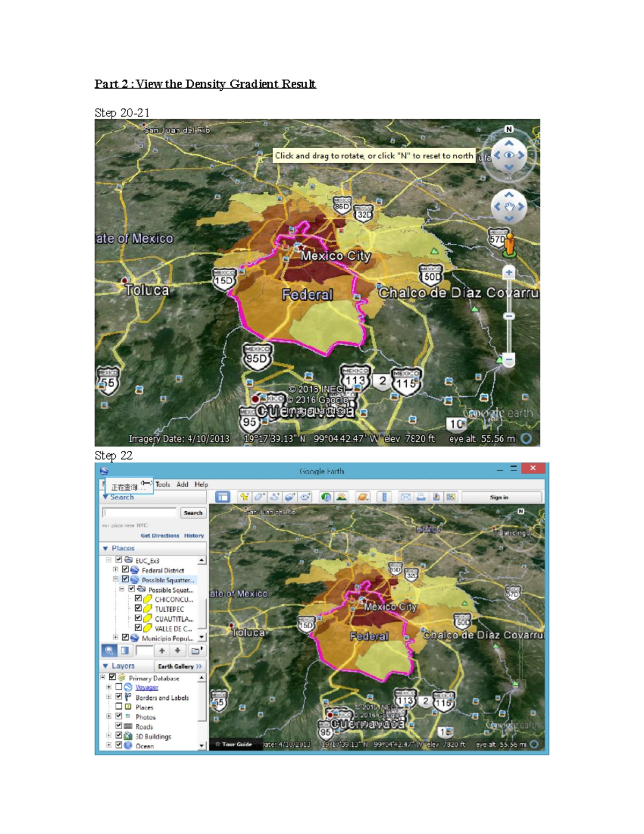Expand the Municipio Popul... tree node
Image resolution: width=644 pixels, height=834 pixels.
click(115, 637)
